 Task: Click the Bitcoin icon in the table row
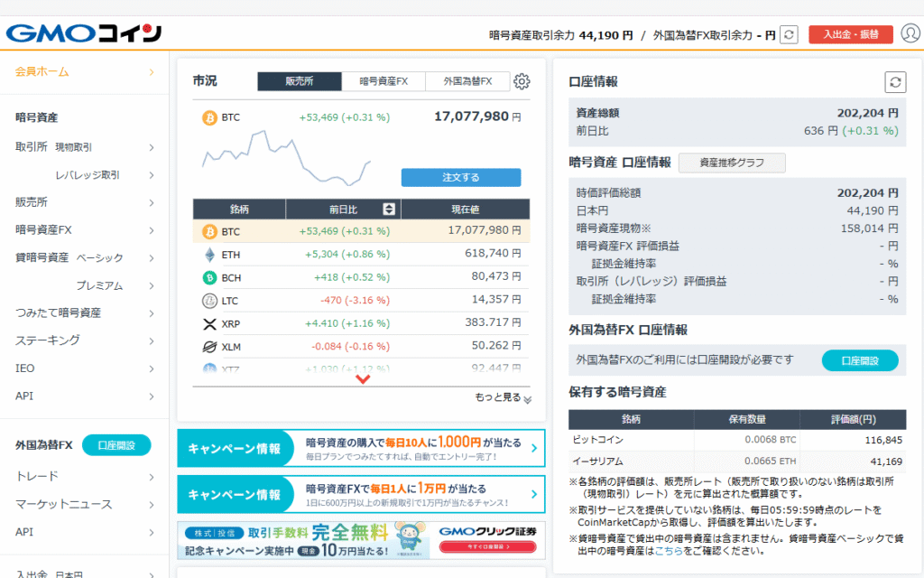click(209, 231)
